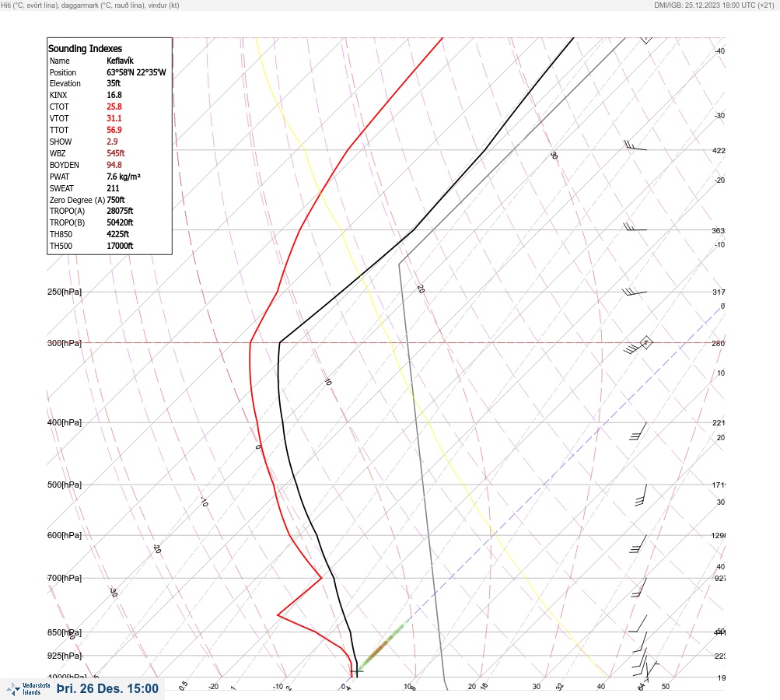This screenshot has height=700, width=780.
Task: Click the TTOT value 56.9
Action: point(114,130)
